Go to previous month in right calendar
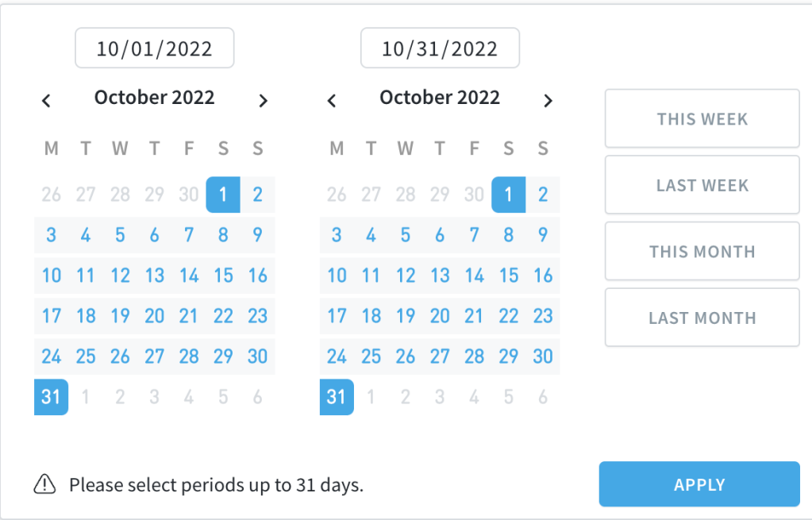The image size is (812, 520). coord(332,100)
